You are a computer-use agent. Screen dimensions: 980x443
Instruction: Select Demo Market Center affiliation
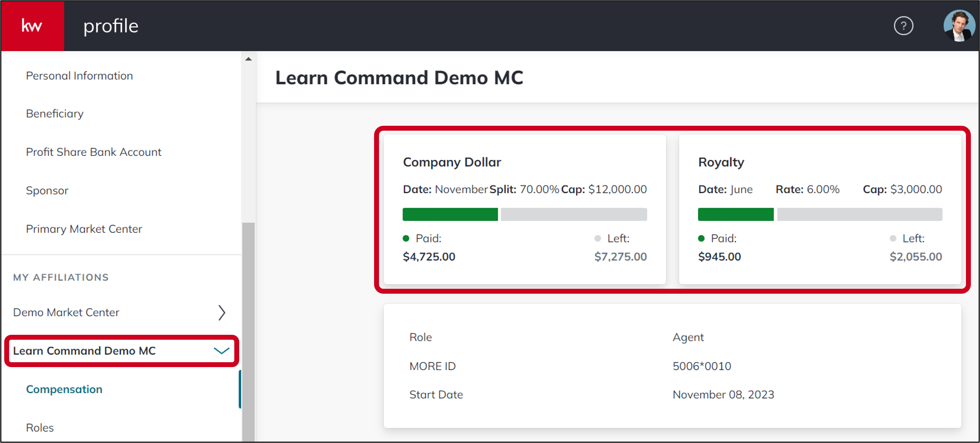click(66, 312)
